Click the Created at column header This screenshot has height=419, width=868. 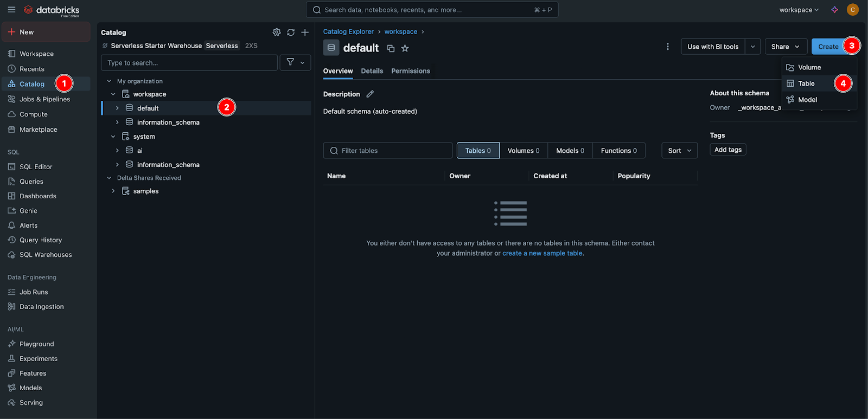[550, 176]
